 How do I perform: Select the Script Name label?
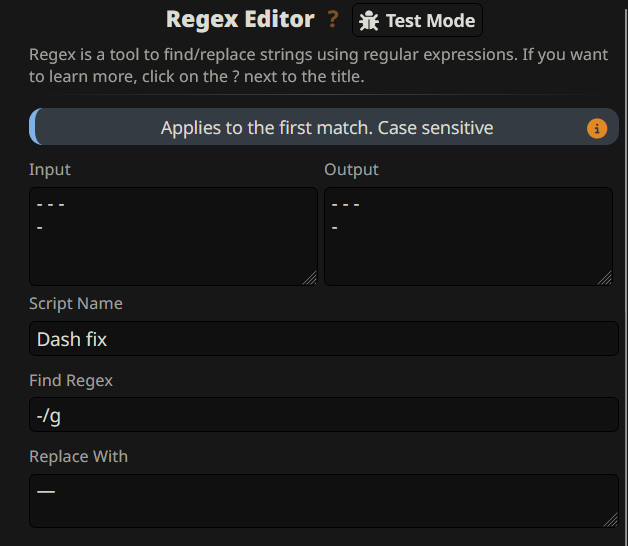pyautogui.click(x=76, y=304)
